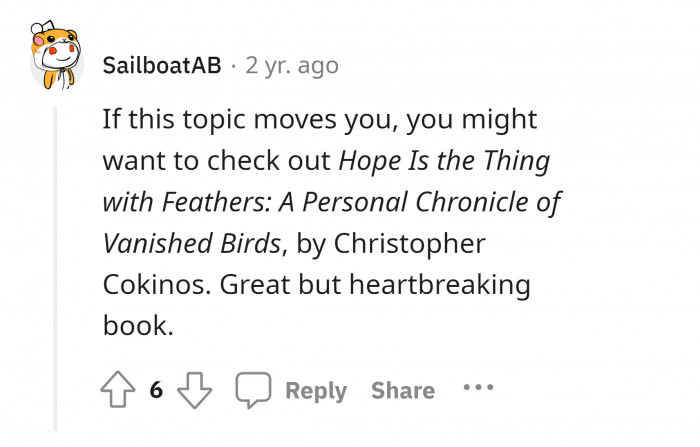Click the vote count of 6
Image resolution: width=700 pixels, height=447 pixels.
(x=156, y=390)
